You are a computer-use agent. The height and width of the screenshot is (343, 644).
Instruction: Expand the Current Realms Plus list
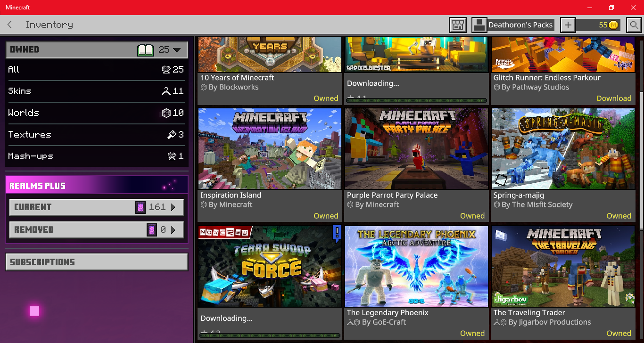pyautogui.click(x=96, y=207)
